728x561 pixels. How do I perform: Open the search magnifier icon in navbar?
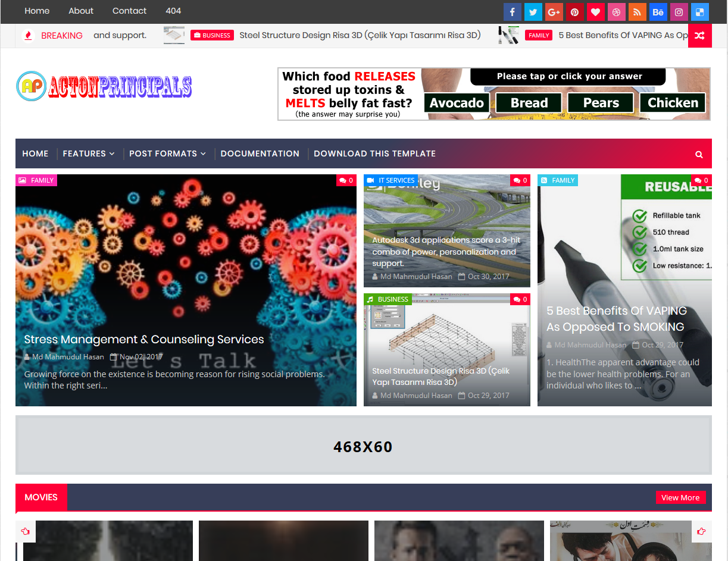[x=699, y=154]
